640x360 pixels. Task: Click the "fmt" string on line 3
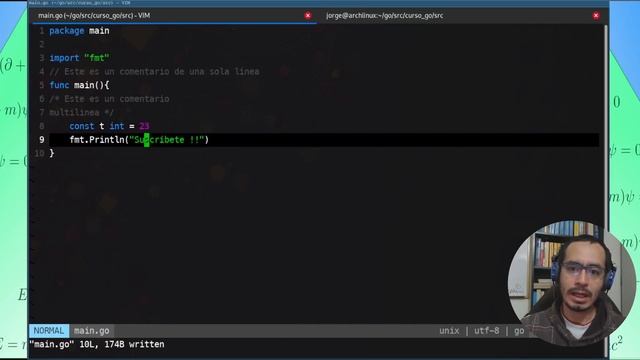pos(97,58)
